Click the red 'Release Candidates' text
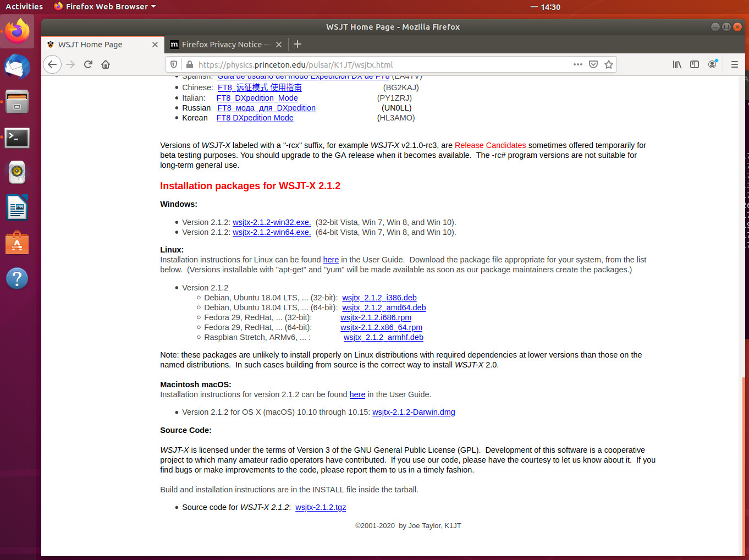 click(490, 145)
